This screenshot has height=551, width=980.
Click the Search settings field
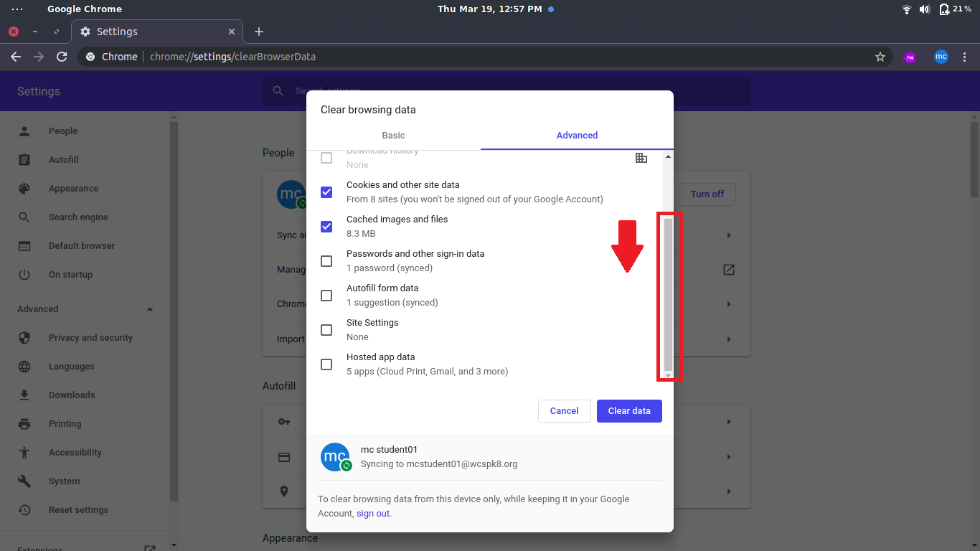point(506,91)
